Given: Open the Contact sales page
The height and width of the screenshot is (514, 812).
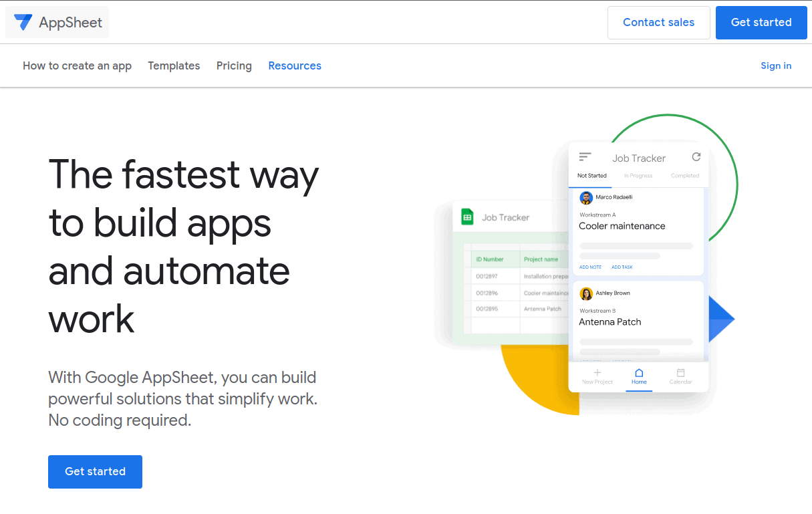Looking at the screenshot, I should point(658,23).
